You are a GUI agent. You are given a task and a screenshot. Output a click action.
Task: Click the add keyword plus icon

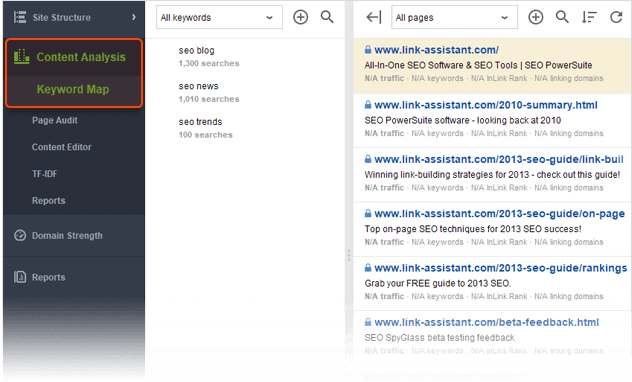click(300, 17)
